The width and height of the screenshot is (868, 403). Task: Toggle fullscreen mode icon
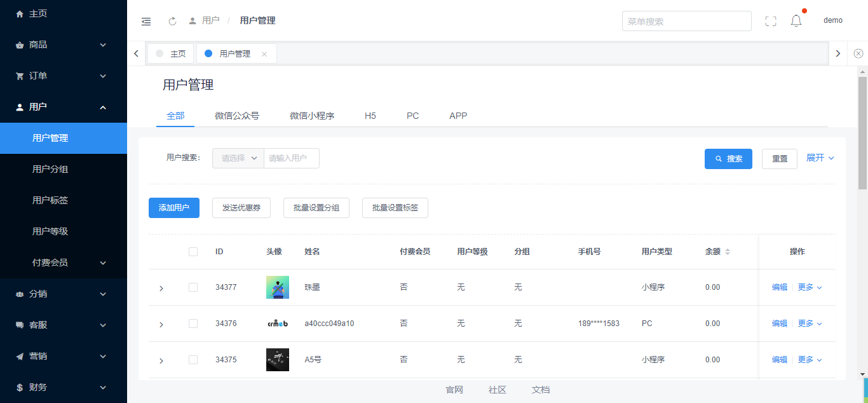coord(771,21)
